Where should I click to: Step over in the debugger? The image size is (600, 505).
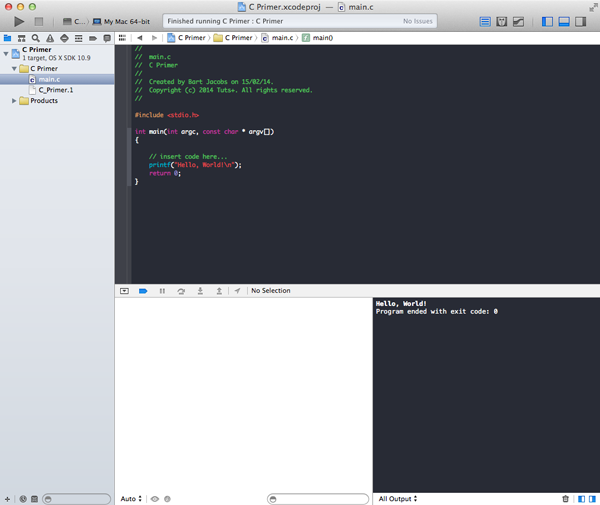coord(181,291)
